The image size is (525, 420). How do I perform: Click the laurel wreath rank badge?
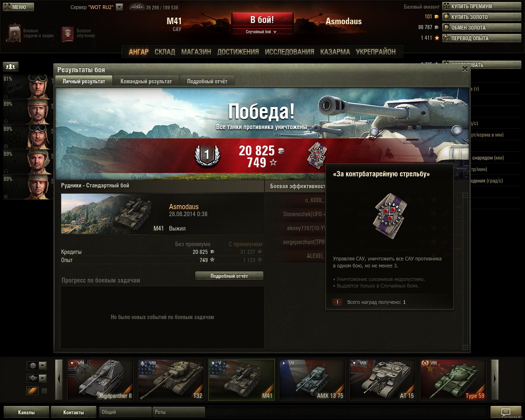(x=207, y=155)
